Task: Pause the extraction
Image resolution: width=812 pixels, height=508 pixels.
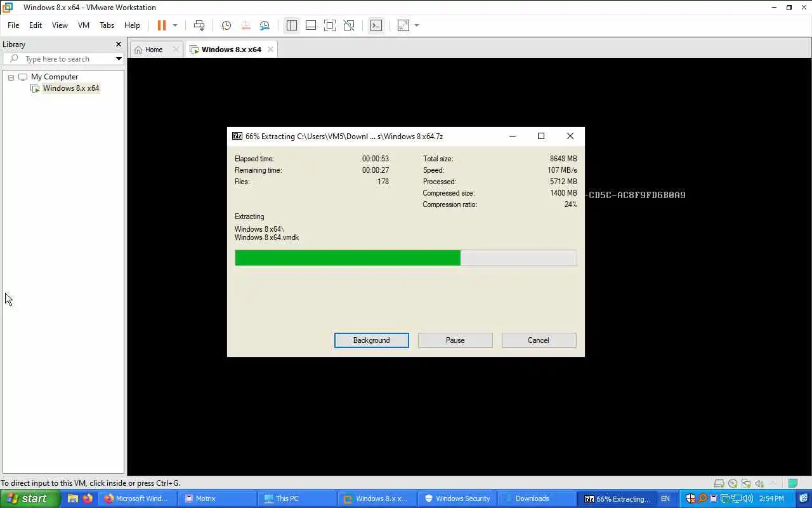Action: [455, 340]
